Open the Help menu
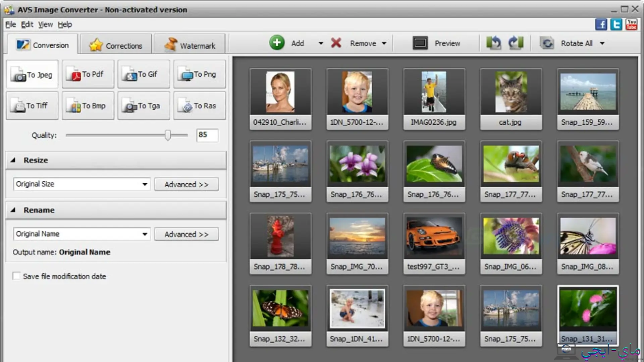 (65, 24)
